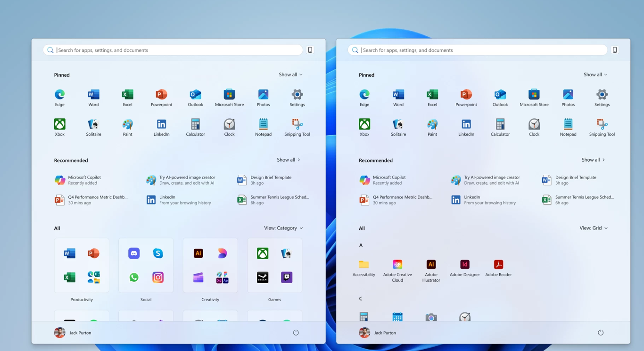
Task: Open Jack Purton's profile in the Category-view menu
Action: coord(73,333)
